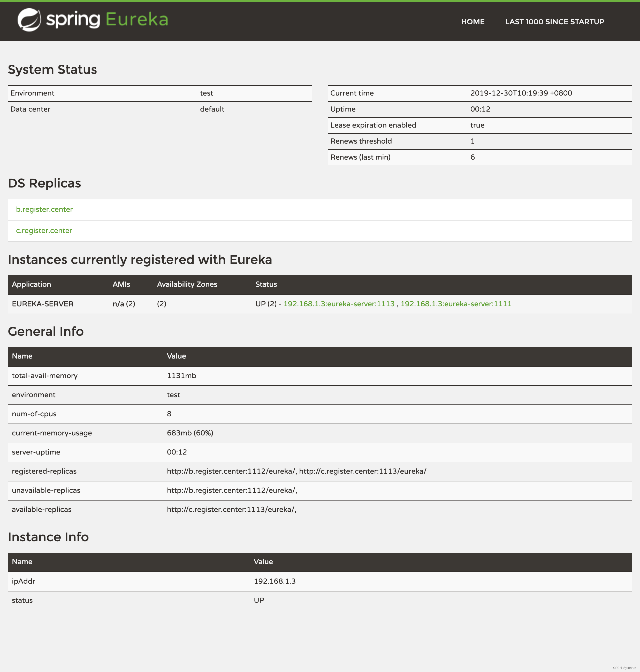Click the unavailable-replicas row value
Screen dimensions: 640x672
232,490
